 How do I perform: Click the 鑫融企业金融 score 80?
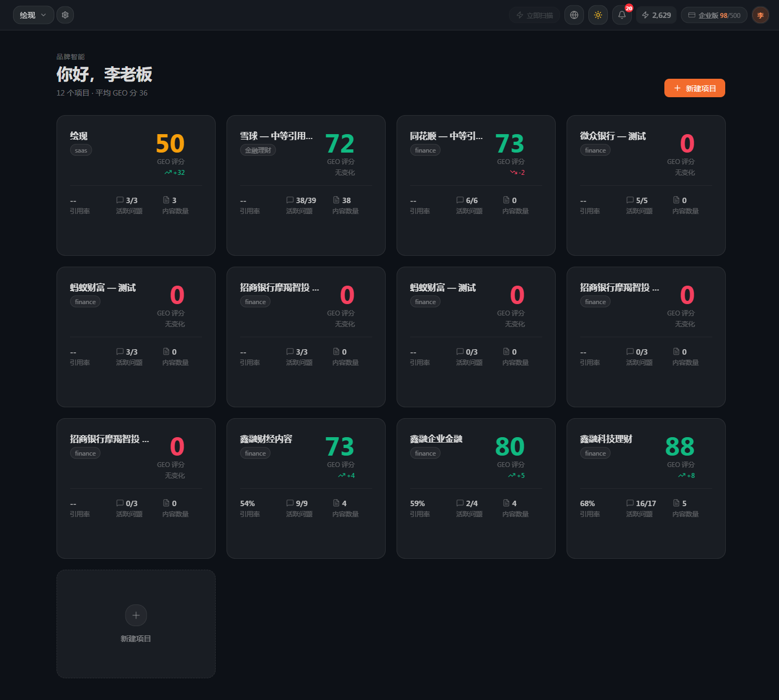pos(510,447)
